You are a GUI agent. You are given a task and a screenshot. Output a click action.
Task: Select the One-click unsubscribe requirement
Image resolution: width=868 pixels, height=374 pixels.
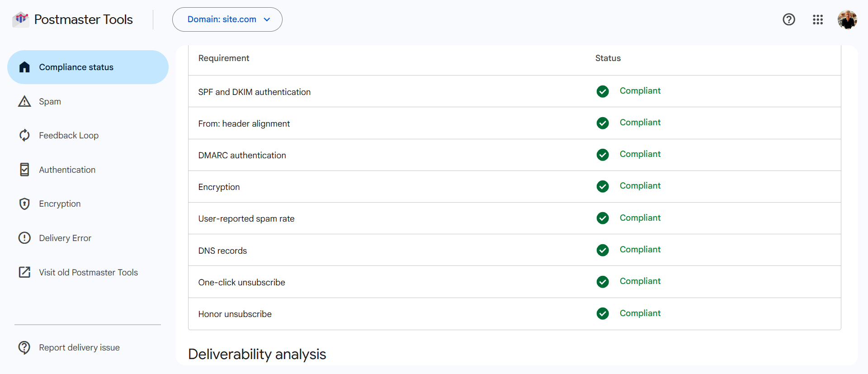pos(514,282)
